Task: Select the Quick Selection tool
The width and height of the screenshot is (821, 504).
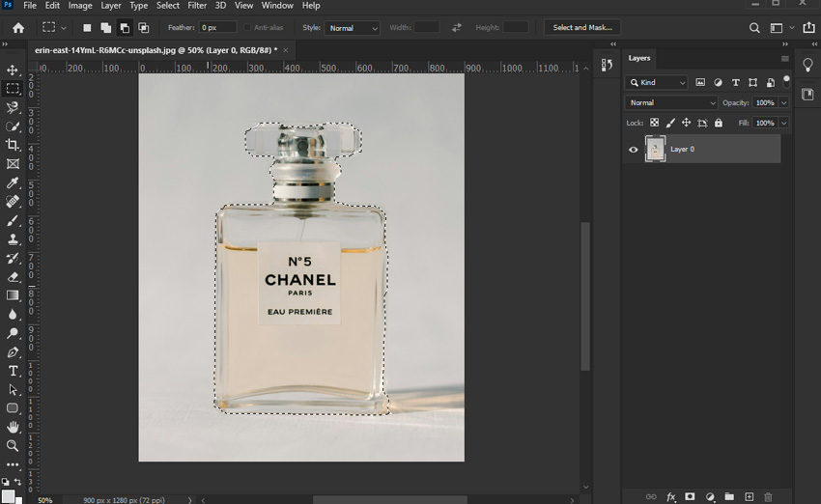Action: 13,126
